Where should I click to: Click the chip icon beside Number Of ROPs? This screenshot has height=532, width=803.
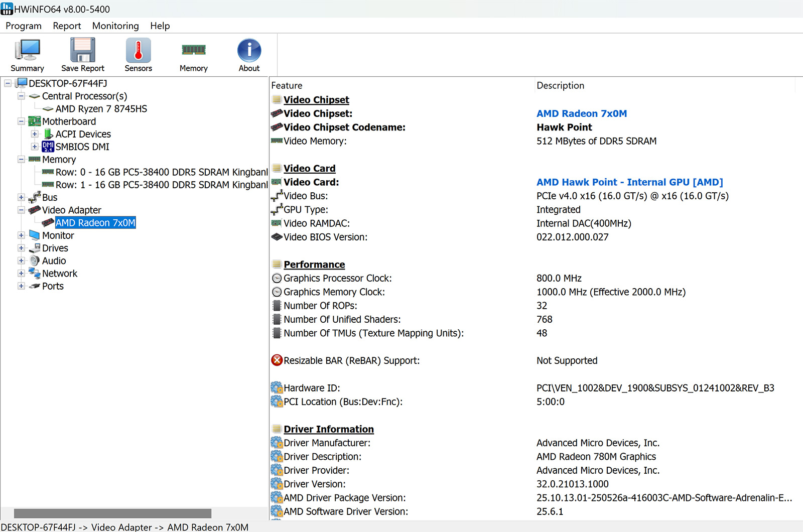277,305
